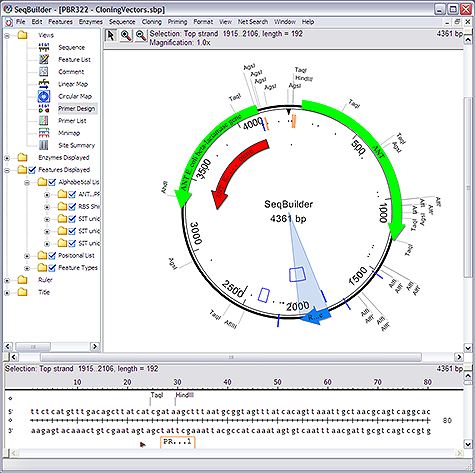Click the tree panel scroll left arrow
The height and width of the screenshot is (473, 475).
coord(8,347)
